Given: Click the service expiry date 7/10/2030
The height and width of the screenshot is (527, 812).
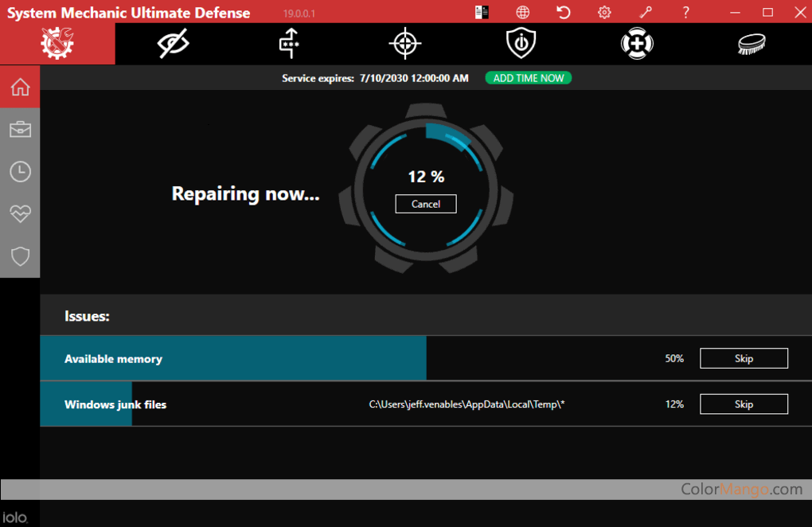Looking at the screenshot, I should click(414, 78).
